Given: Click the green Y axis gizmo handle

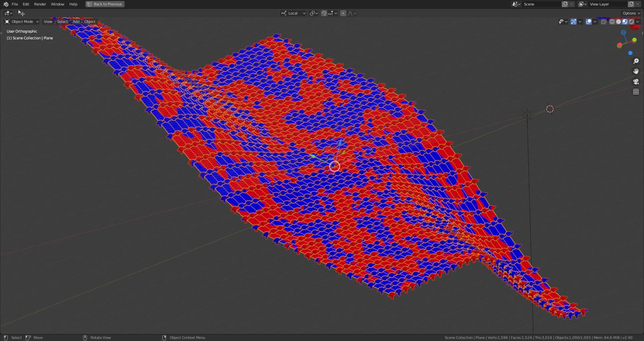Looking at the screenshot, I should click(634, 40).
